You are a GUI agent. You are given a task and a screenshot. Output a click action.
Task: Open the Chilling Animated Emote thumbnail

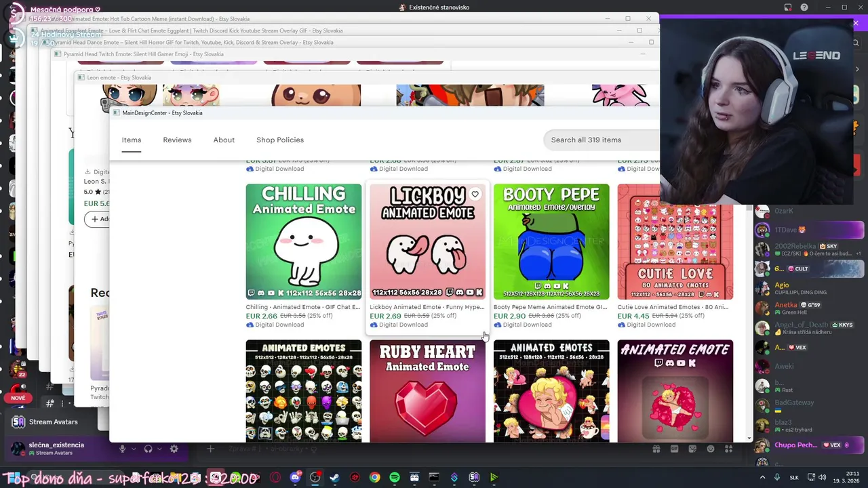pyautogui.click(x=304, y=241)
